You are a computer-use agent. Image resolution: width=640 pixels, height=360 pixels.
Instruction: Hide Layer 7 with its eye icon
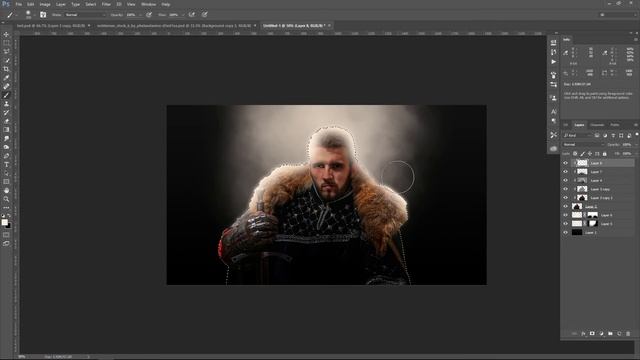point(566,172)
